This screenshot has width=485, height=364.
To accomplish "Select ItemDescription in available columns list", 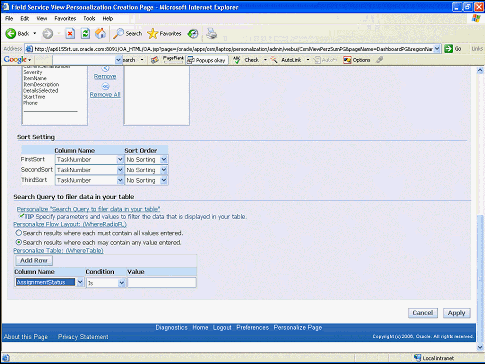I will pyautogui.click(x=41, y=84).
